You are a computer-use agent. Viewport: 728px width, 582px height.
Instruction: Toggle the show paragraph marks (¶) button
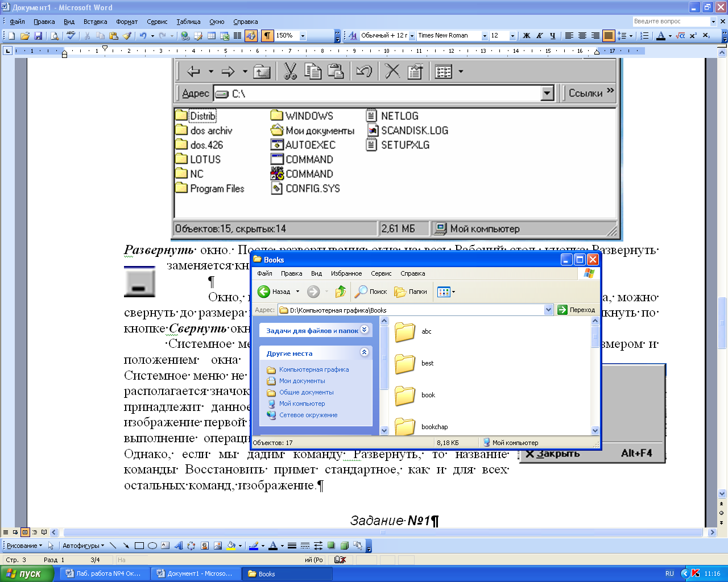[x=267, y=36]
